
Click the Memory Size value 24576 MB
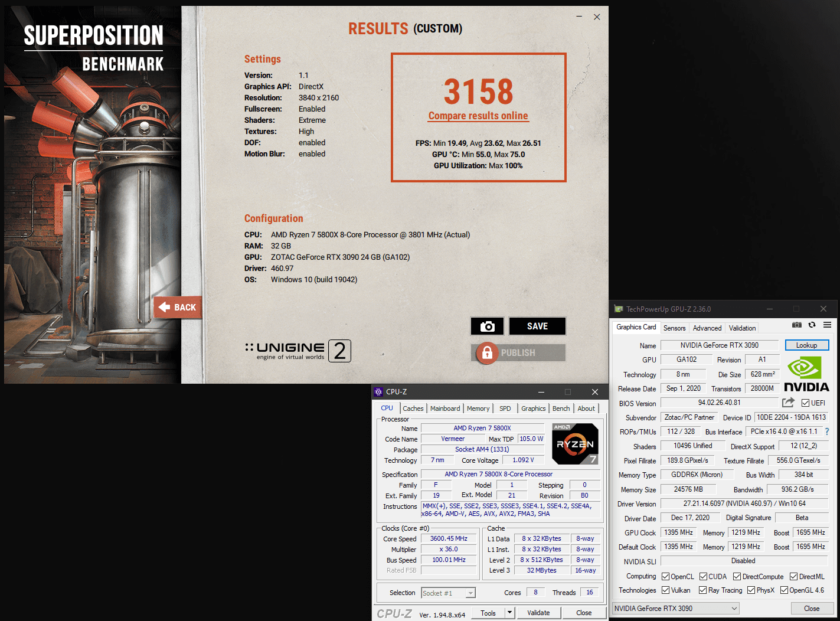tap(688, 489)
